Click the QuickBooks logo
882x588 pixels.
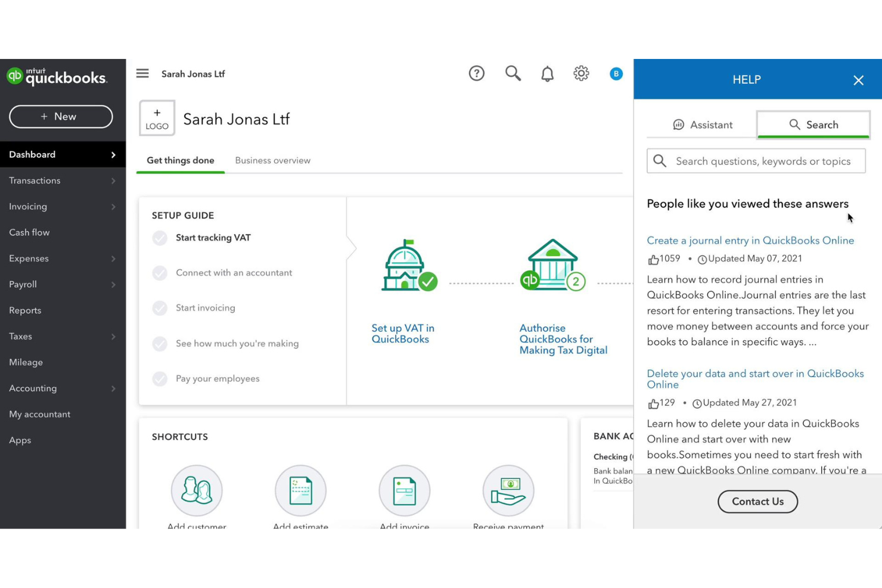[57, 77]
